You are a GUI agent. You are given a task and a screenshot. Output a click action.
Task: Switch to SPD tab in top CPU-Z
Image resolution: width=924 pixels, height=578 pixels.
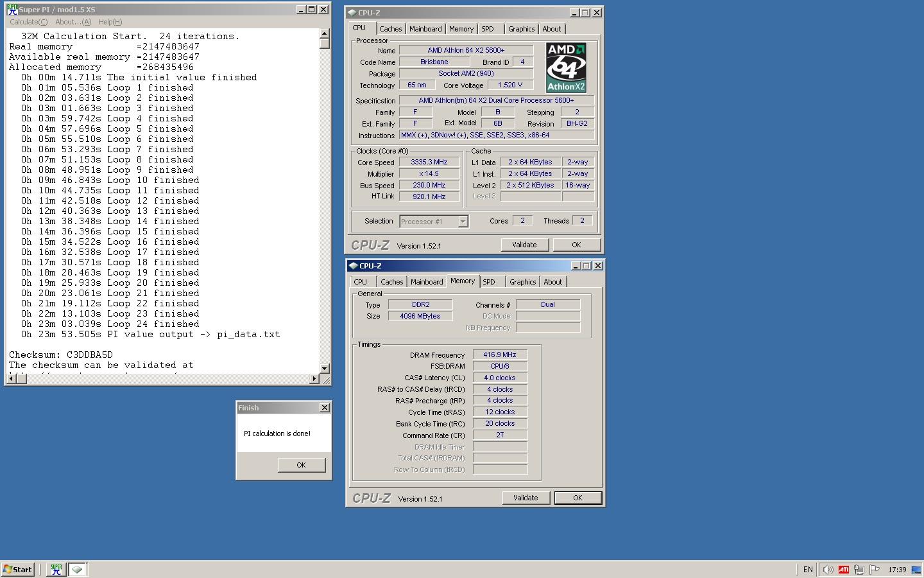click(x=488, y=29)
